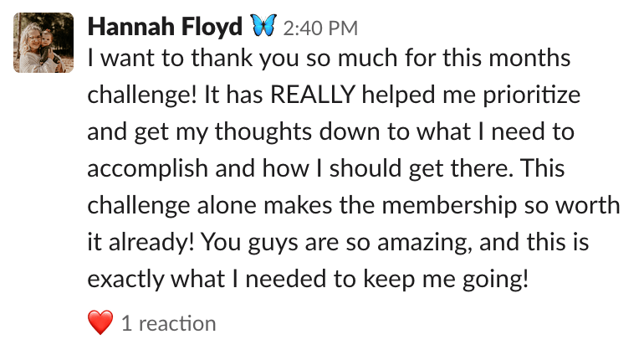Click the Hannah Floyd sender name
This screenshot has height=355, width=644.
165,27
